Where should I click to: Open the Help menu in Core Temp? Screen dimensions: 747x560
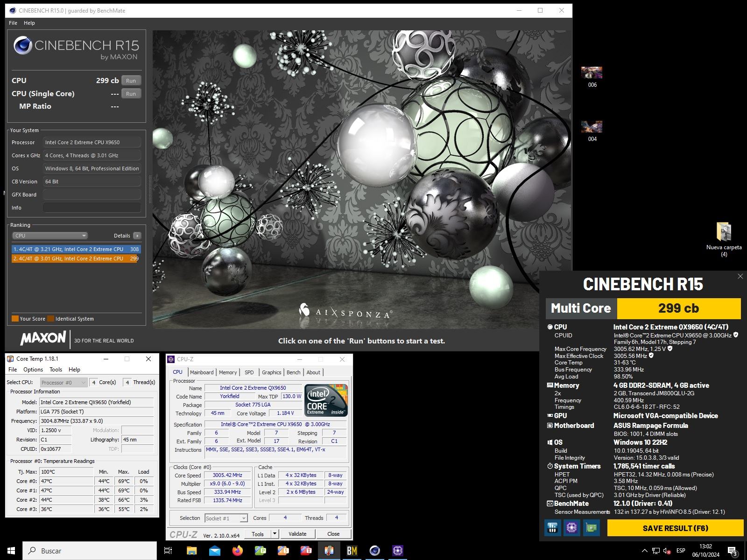click(x=74, y=370)
